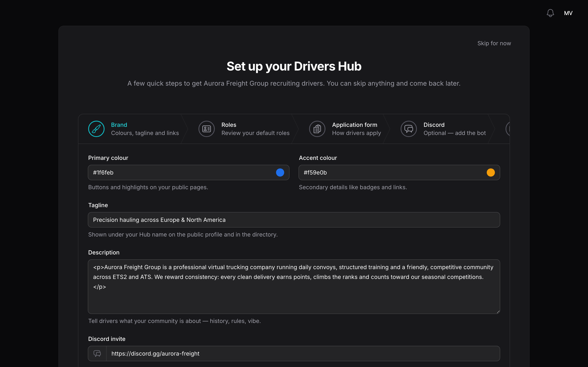Switch to the Roles step tab
This screenshot has width=588, height=367.
pos(244,129)
